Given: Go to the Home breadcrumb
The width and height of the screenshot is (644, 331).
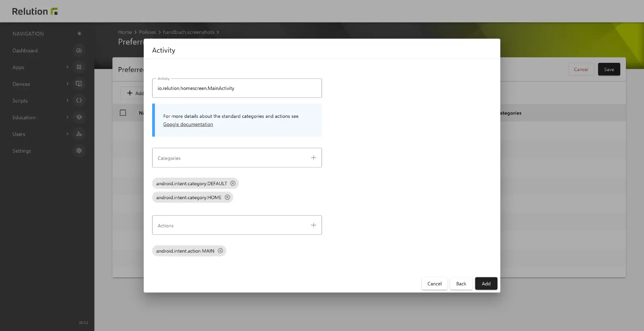Looking at the screenshot, I should coord(125,32).
